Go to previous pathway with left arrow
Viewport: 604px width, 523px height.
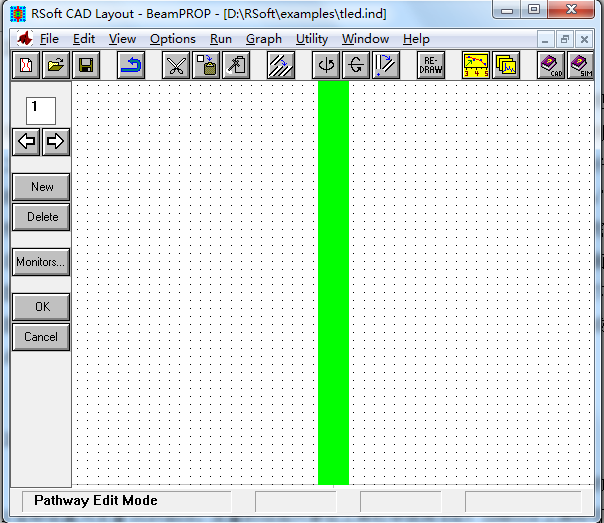26,142
